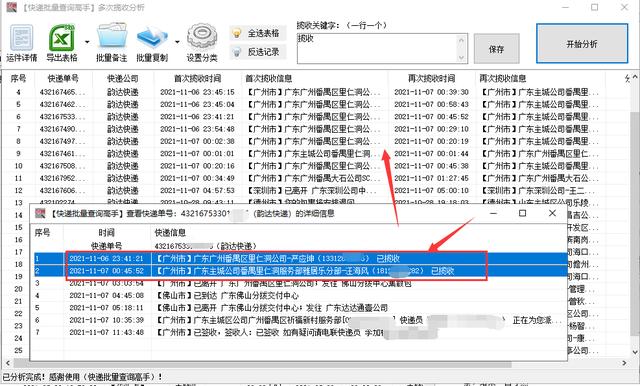Click 快递单号 column header in main table

(63, 78)
